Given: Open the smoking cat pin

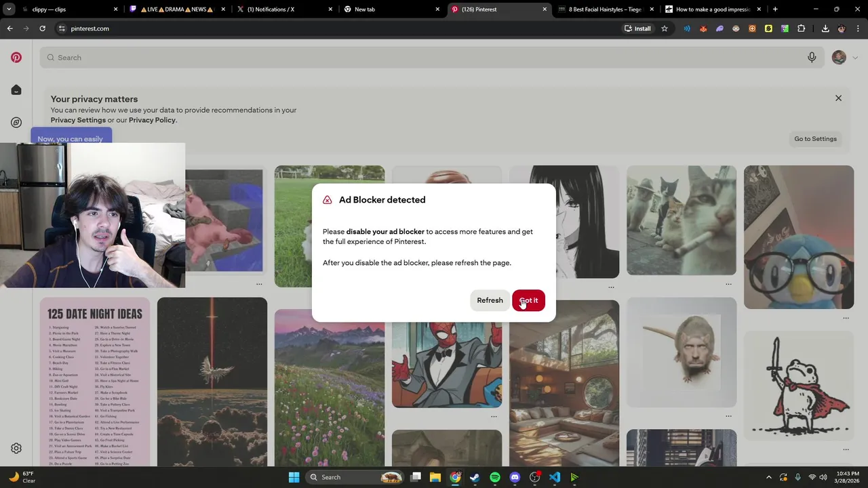Looking at the screenshot, I should 682,220.
